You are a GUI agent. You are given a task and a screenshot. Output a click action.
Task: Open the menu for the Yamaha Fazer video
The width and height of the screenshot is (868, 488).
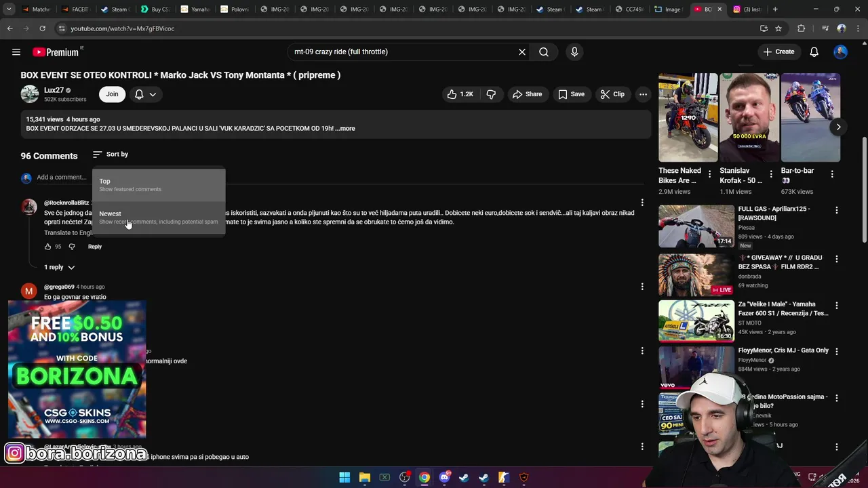(x=837, y=305)
